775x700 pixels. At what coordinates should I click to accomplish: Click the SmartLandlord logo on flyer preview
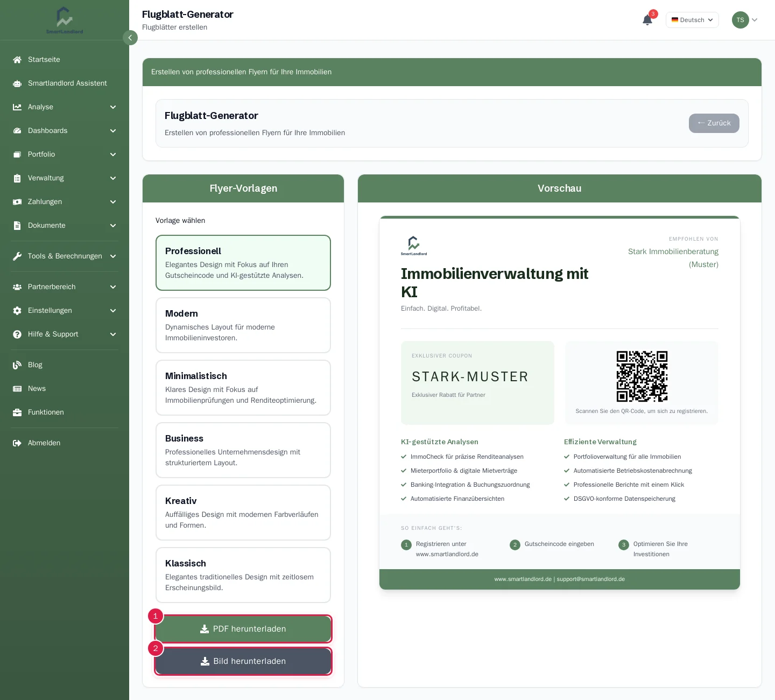414,246
